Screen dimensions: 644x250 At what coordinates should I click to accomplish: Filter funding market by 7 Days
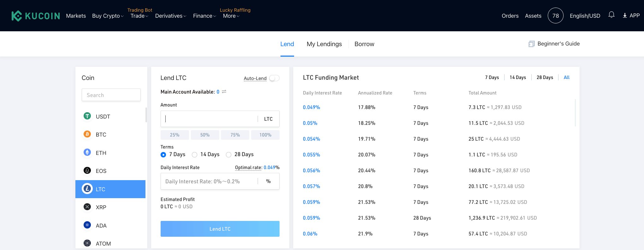[x=492, y=77]
